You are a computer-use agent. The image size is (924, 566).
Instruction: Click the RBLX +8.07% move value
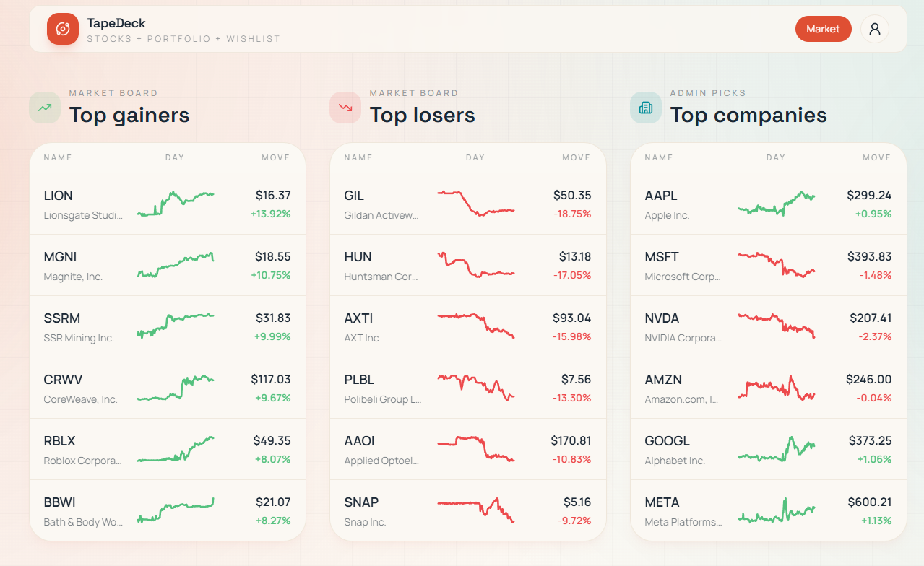pyautogui.click(x=271, y=459)
